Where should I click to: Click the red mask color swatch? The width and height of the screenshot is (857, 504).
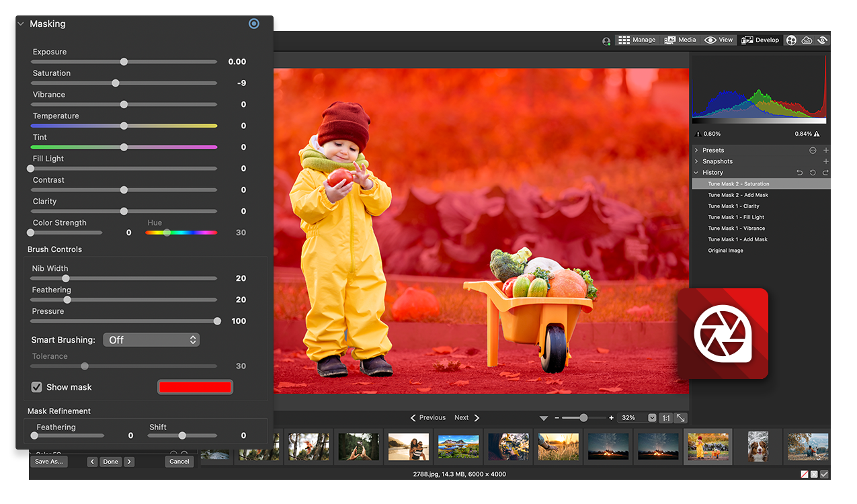point(195,387)
